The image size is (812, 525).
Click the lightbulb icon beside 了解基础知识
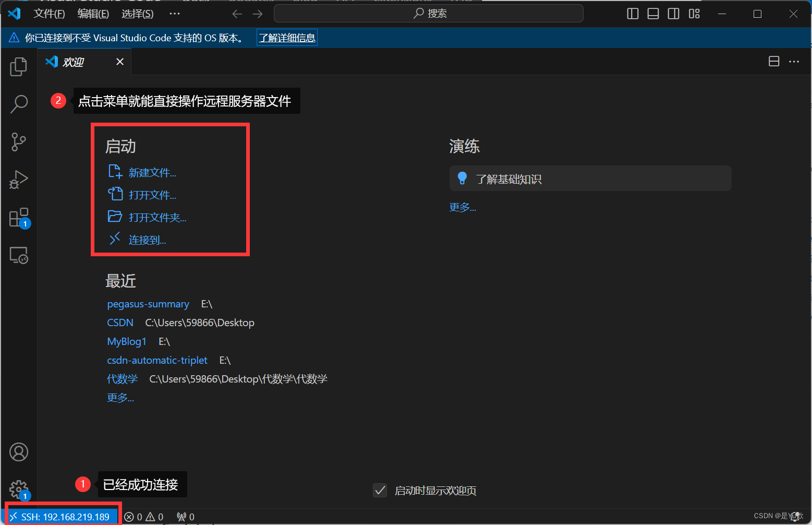click(462, 178)
